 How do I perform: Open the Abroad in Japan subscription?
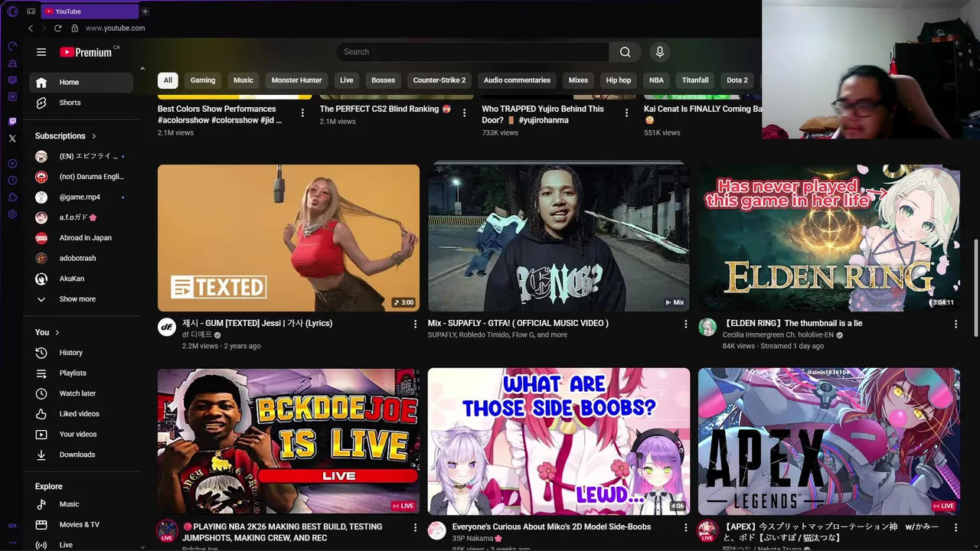(82, 238)
